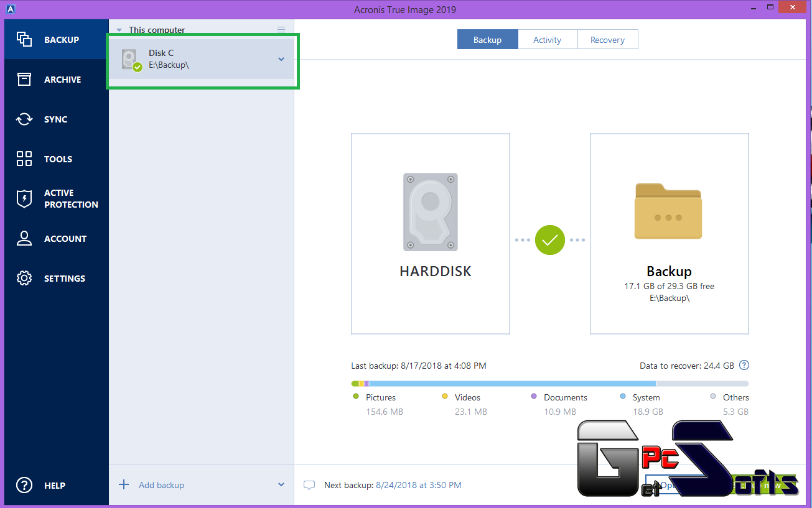Click the 10.9 MB Documents size value
The height and width of the screenshot is (508, 812).
click(560, 412)
